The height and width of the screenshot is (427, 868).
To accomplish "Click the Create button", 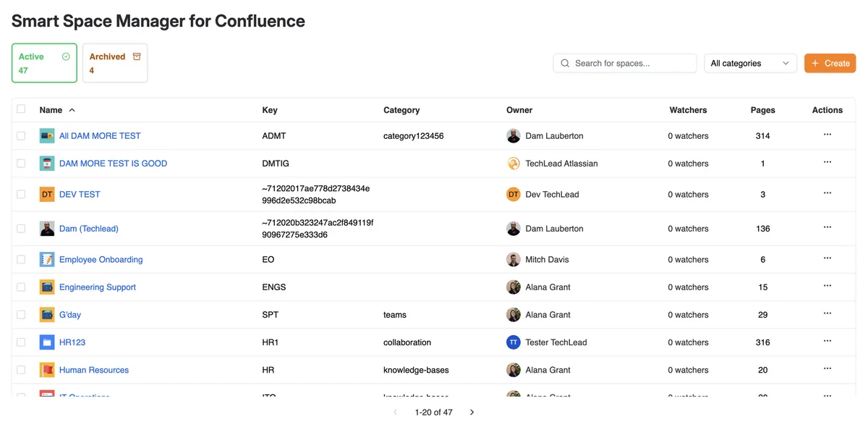I will [x=830, y=63].
